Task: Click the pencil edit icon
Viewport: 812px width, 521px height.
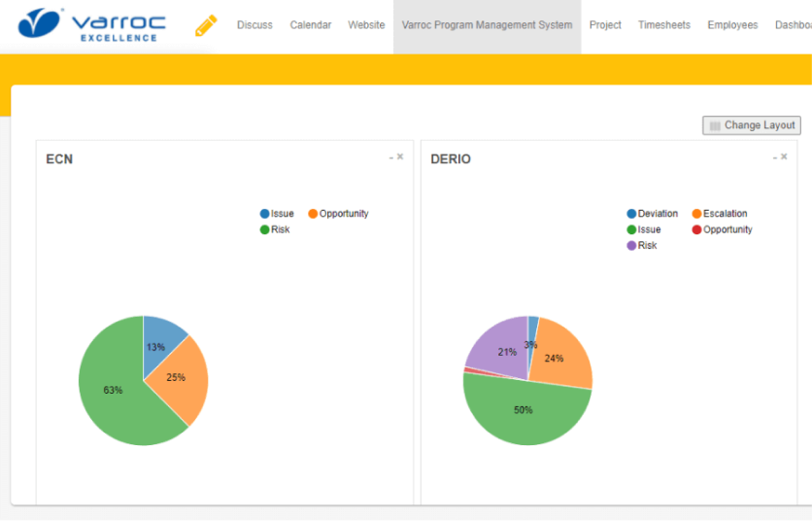Action: pyautogui.click(x=205, y=26)
